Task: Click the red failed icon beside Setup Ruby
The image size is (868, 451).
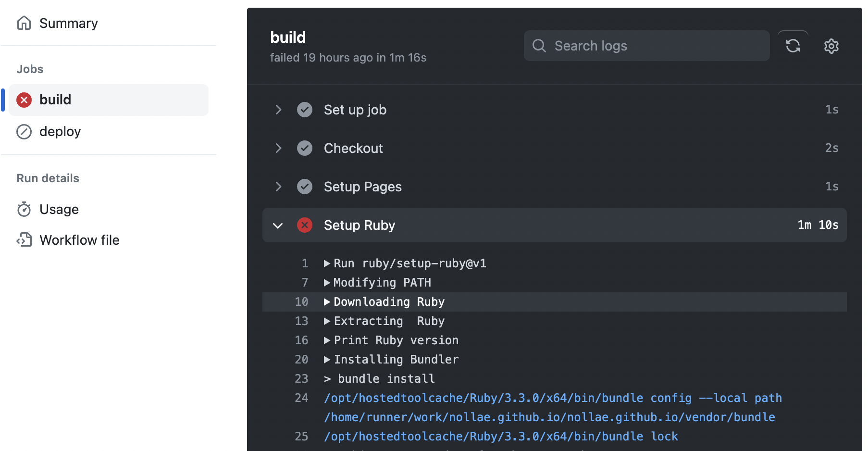Action: [x=305, y=225]
